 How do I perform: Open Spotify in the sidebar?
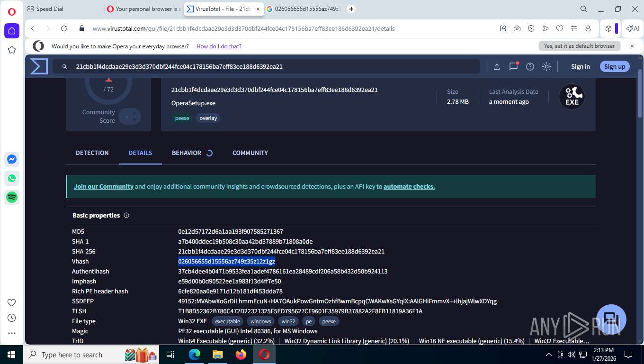(x=12, y=197)
